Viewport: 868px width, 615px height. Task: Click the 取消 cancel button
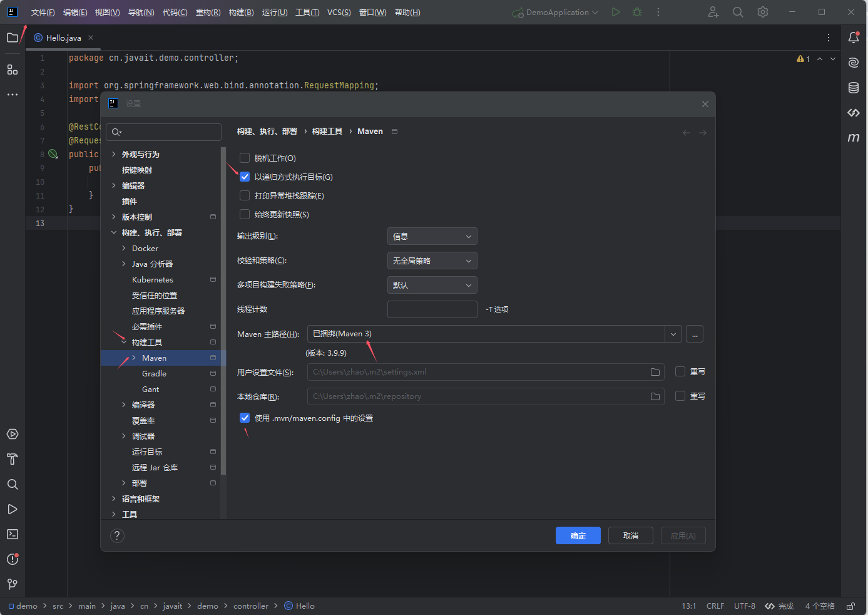631,535
